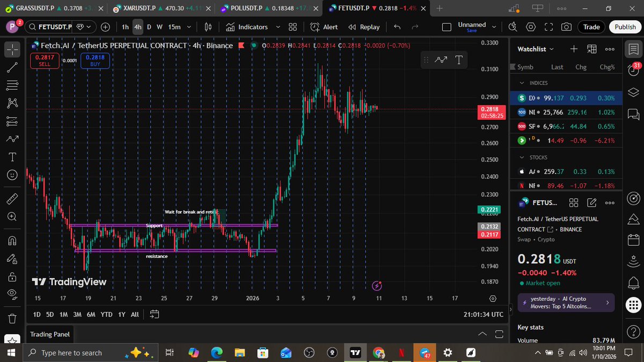The width and height of the screenshot is (644, 362).
Task: Open the Replay mode
Action: point(364,27)
